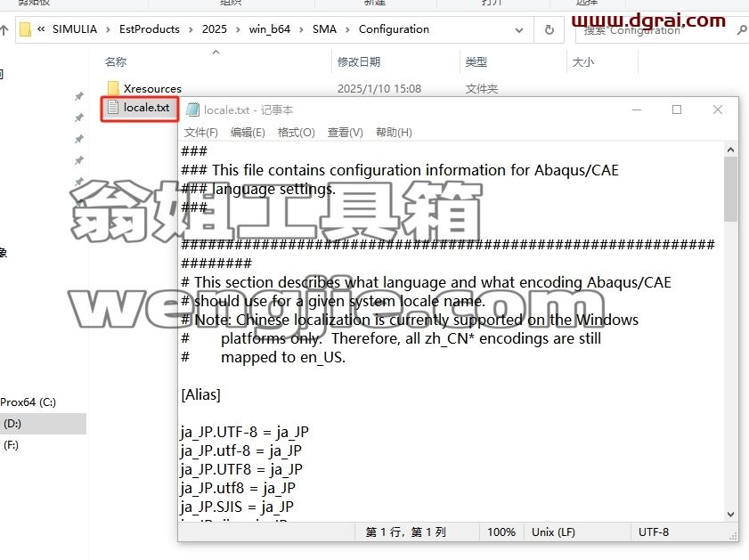The height and width of the screenshot is (560, 749).
Task: Click the 'mapped to en_US.' text line
Action: [x=283, y=358]
